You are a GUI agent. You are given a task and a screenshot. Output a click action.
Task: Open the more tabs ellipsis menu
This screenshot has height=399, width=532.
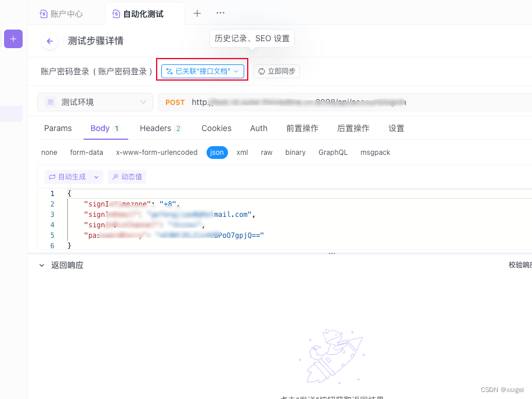point(220,13)
